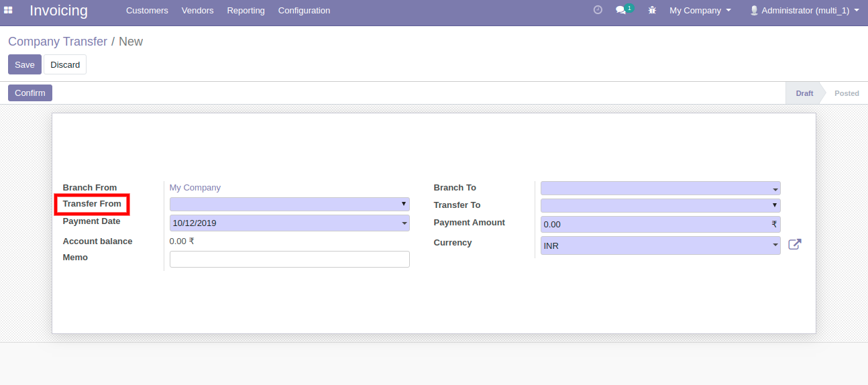Expand the Branch To dropdown

(660, 188)
